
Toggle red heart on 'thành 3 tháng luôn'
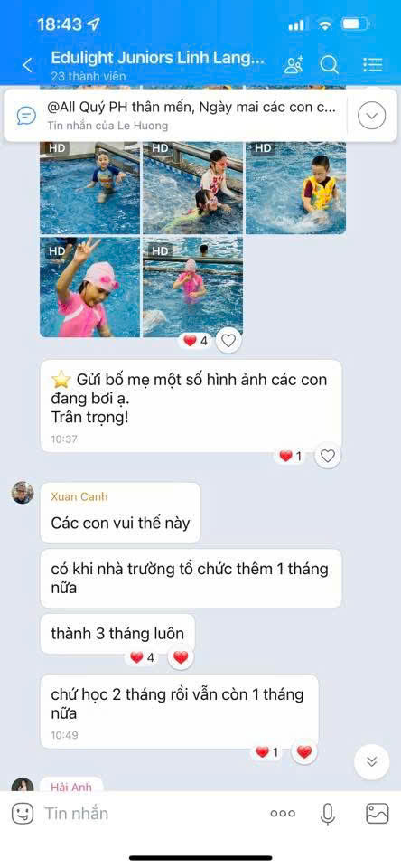[x=181, y=657]
